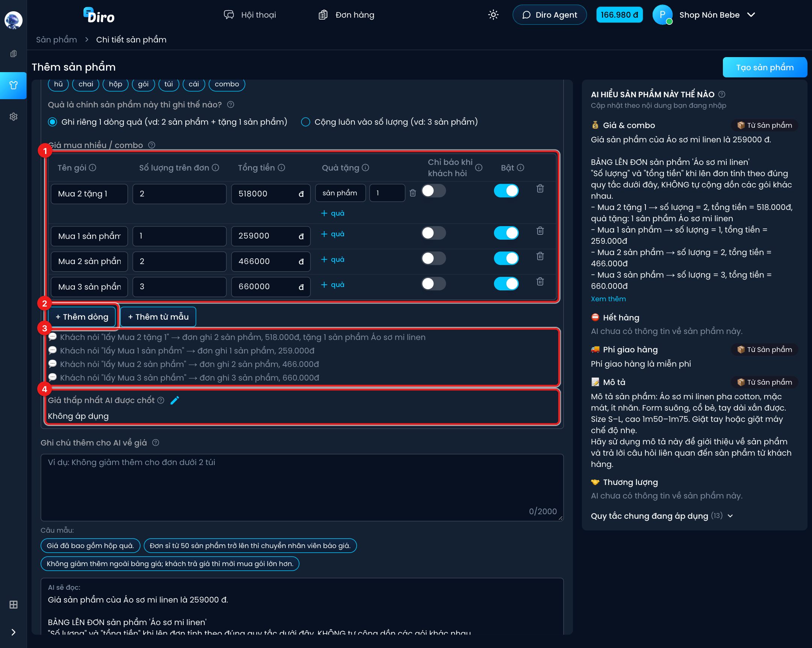The image size is (812, 648).
Task: Click the 166.980 đ balance badge
Action: tap(619, 15)
